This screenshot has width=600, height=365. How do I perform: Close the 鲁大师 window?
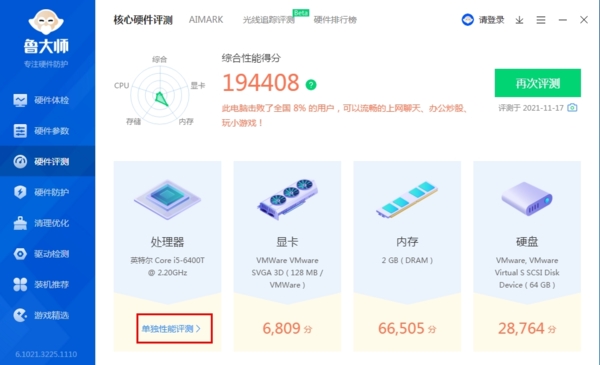point(584,20)
